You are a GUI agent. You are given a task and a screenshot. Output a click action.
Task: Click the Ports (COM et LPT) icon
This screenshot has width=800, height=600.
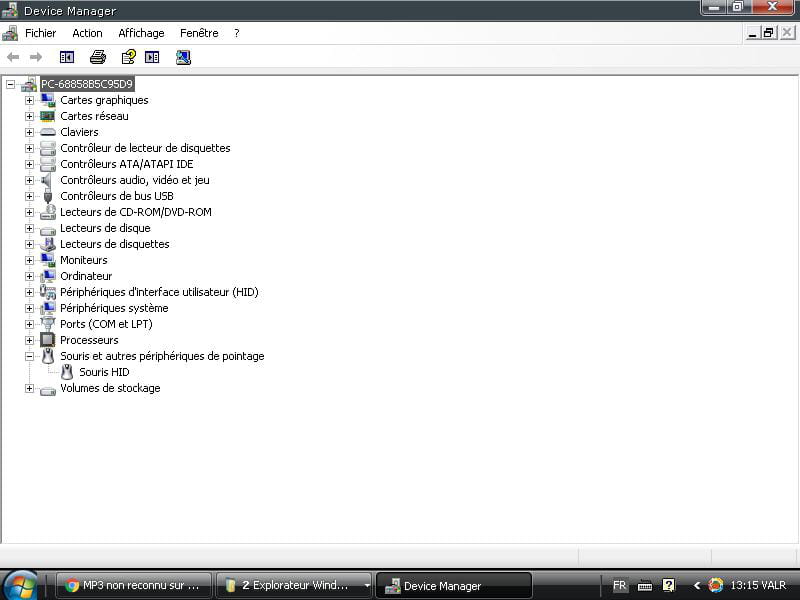[x=48, y=324]
